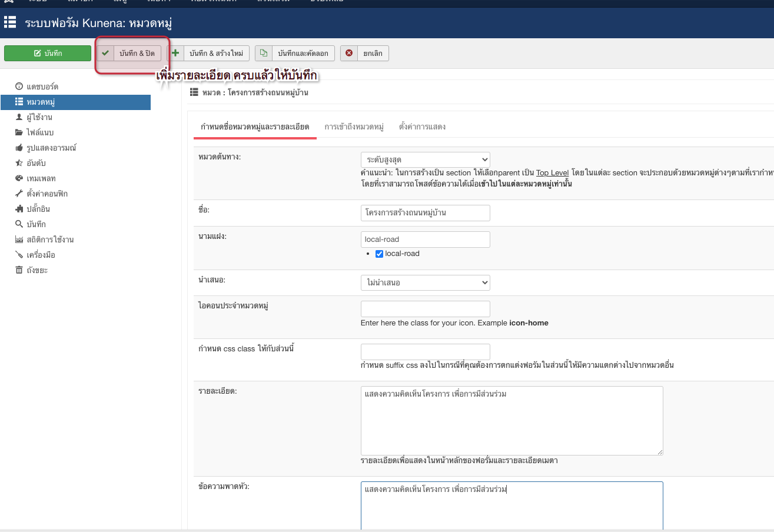Open ผู้ใช้งาน users in the sidebar
774x532 pixels.
39,117
